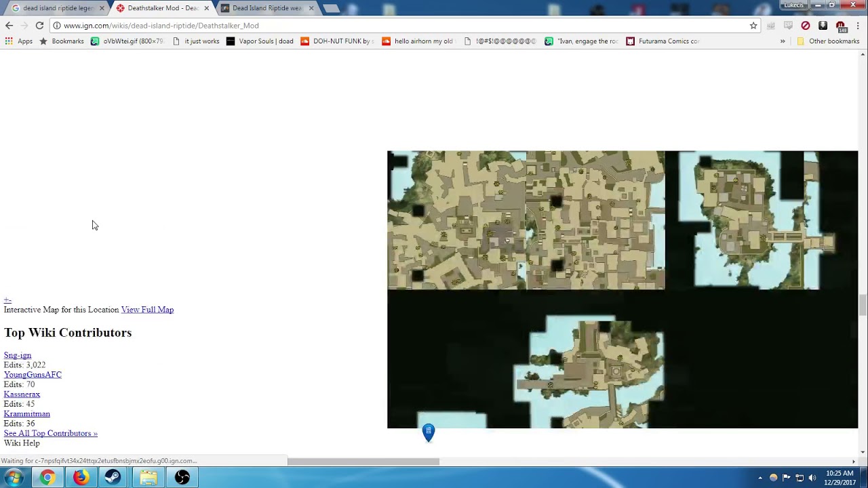Go back with the browser back arrow
The width and height of the screenshot is (868, 488).
coord(9,25)
